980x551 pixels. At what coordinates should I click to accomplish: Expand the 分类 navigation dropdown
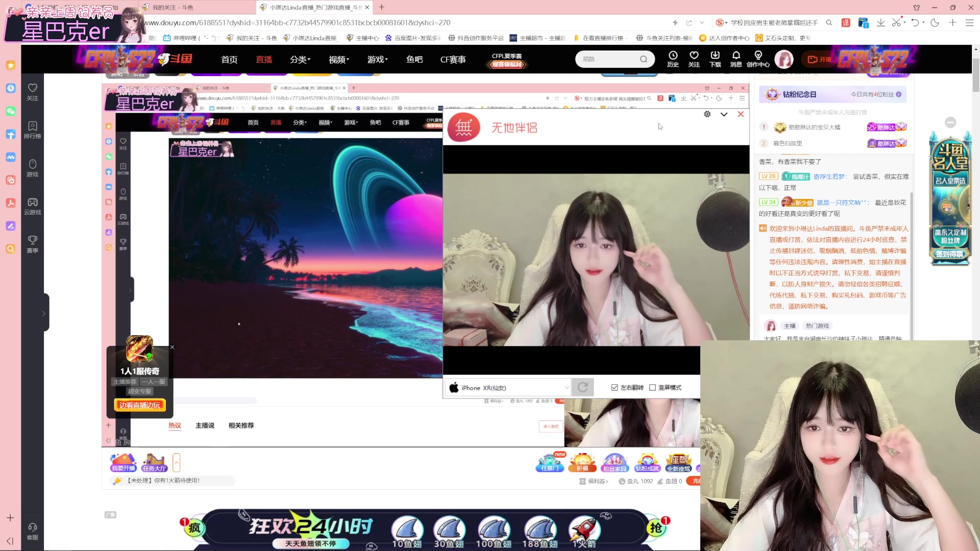click(300, 60)
